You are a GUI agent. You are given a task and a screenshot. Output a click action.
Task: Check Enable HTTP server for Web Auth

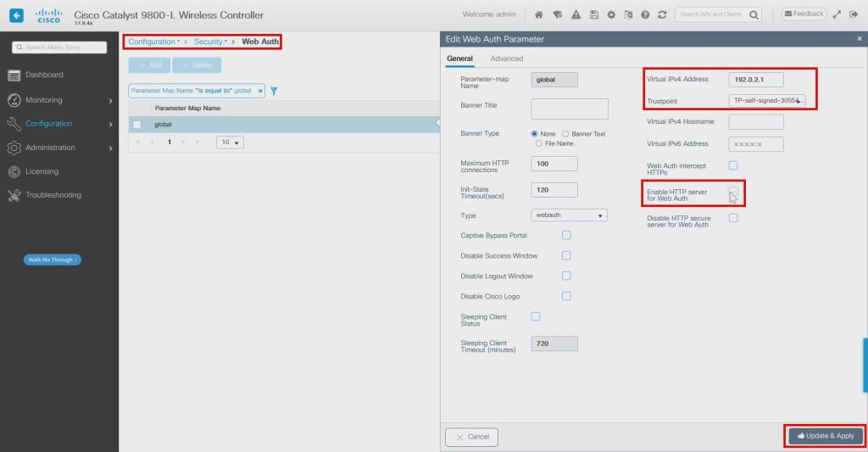pos(733,192)
